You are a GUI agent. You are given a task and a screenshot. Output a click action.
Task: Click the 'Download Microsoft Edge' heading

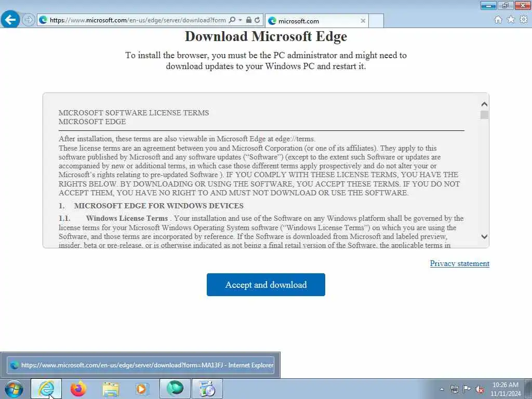point(265,36)
